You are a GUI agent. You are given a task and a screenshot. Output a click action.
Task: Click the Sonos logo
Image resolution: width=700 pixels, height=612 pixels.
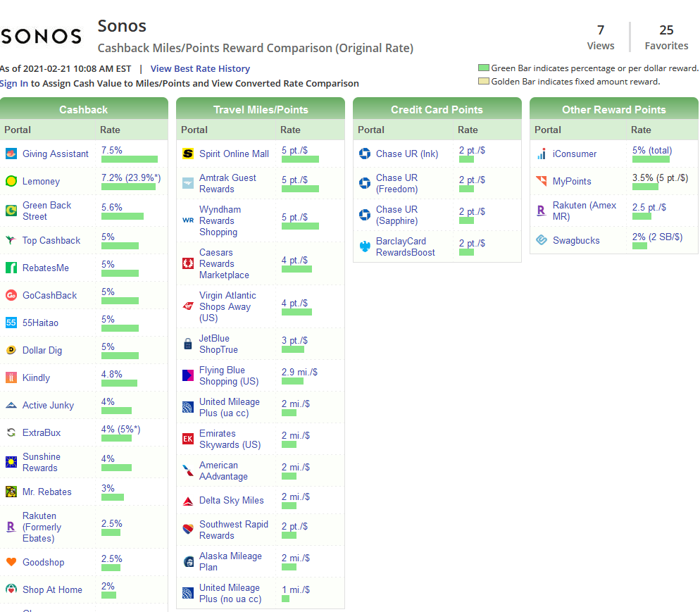(x=42, y=37)
